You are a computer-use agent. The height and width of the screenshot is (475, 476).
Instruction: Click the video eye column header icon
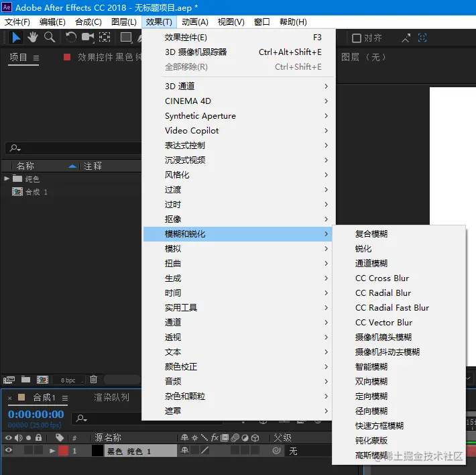click(x=9, y=437)
